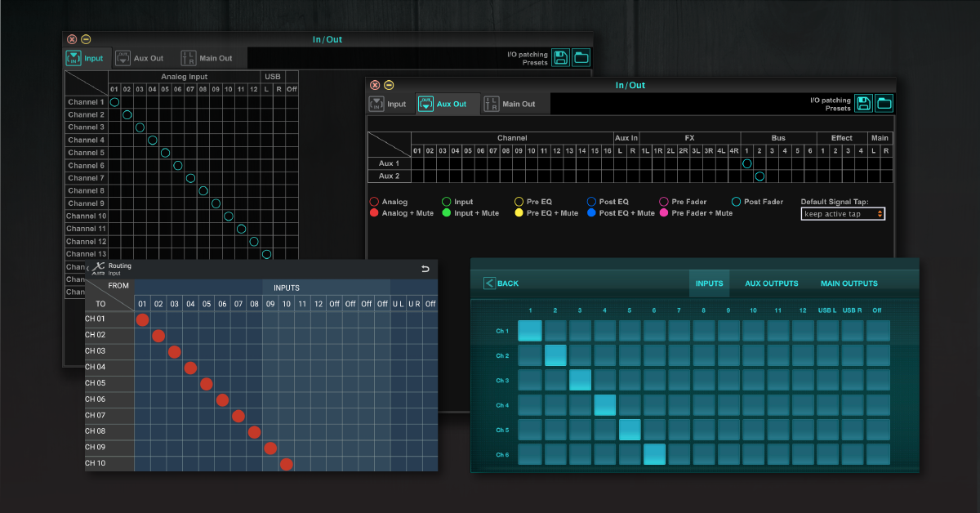
Task: Open preset folder icon in Aux Out window
Action: coord(884,103)
